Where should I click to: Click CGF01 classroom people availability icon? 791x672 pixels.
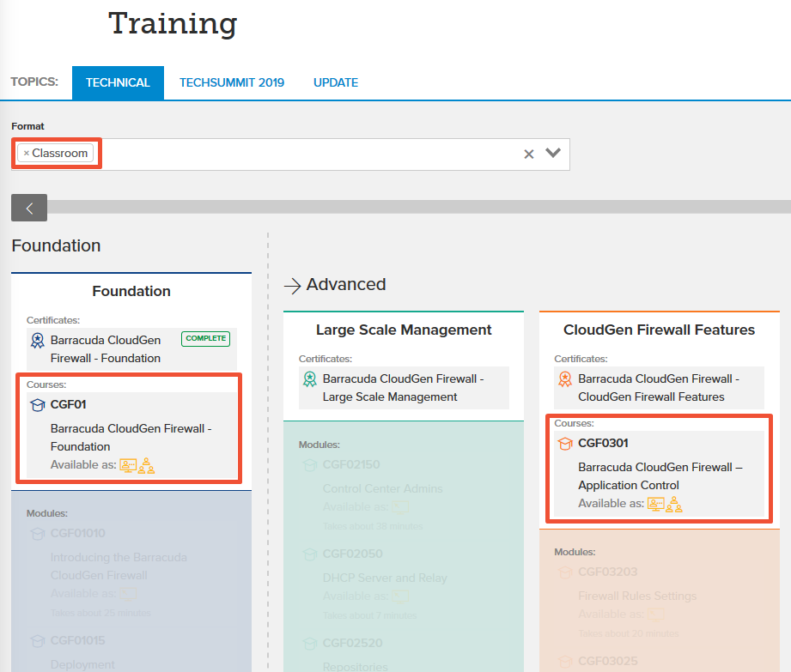pyautogui.click(x=146, y=465)
